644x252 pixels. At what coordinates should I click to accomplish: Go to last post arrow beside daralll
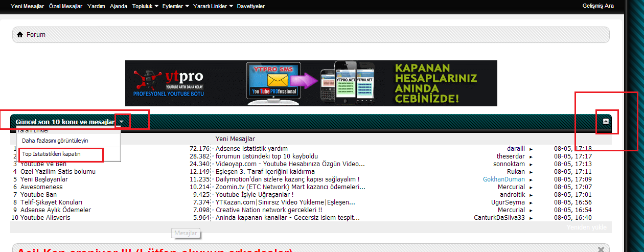point(531,149)
